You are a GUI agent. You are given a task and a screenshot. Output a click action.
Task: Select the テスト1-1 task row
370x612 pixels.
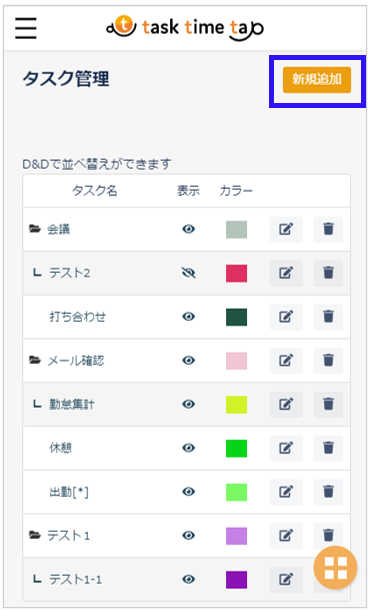click(x=187, y=579)
